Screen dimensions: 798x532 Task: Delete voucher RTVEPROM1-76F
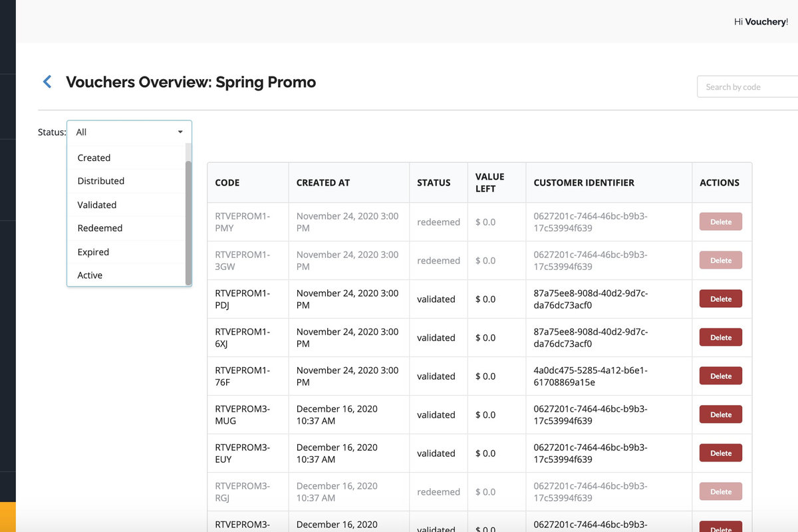point(721,376)
